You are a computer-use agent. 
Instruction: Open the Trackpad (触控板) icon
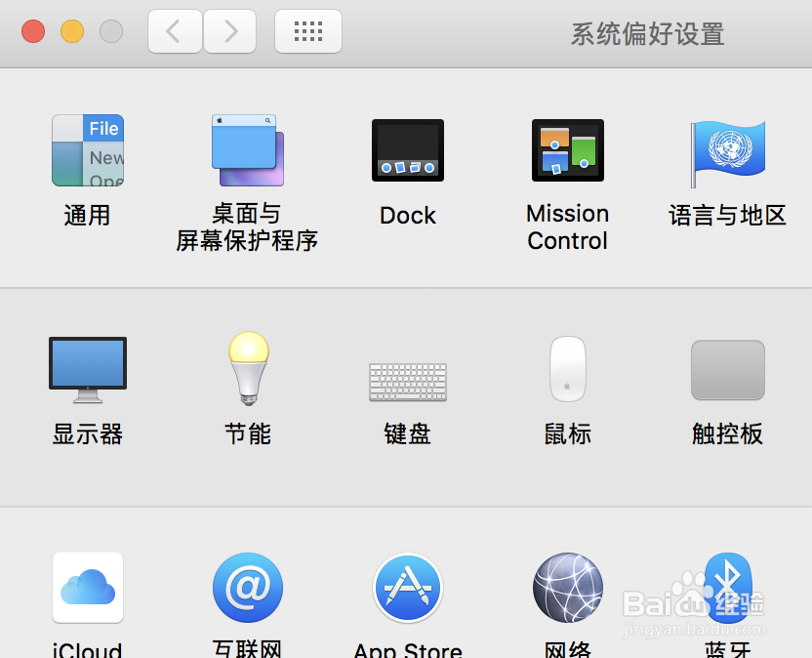[728, 370]
